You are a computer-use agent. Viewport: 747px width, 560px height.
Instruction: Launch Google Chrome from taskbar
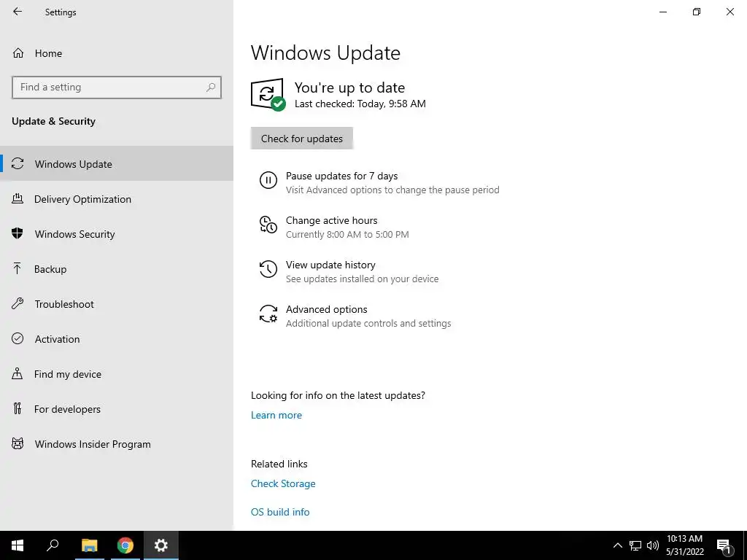pos(125,545)
